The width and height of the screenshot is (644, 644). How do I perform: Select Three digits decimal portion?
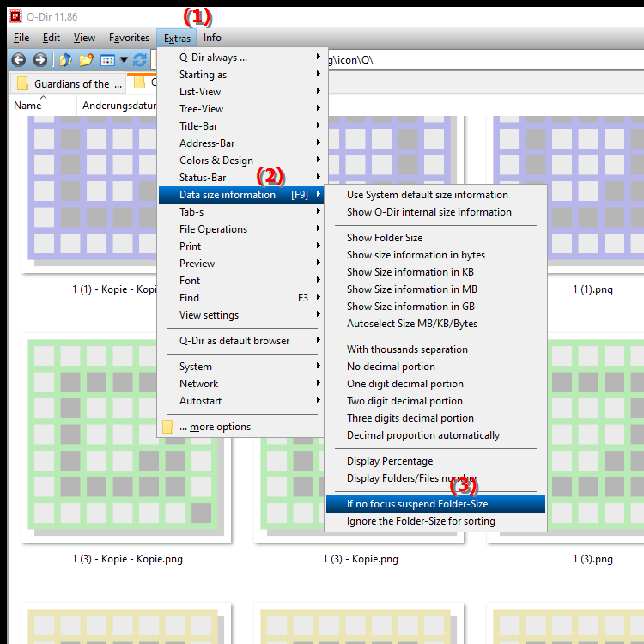pos(435,418)
